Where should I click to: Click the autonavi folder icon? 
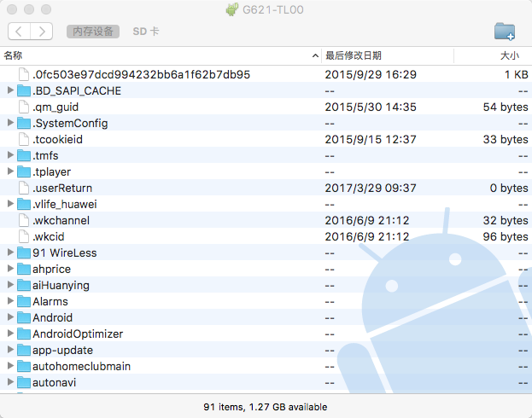[x=24, y=382]
